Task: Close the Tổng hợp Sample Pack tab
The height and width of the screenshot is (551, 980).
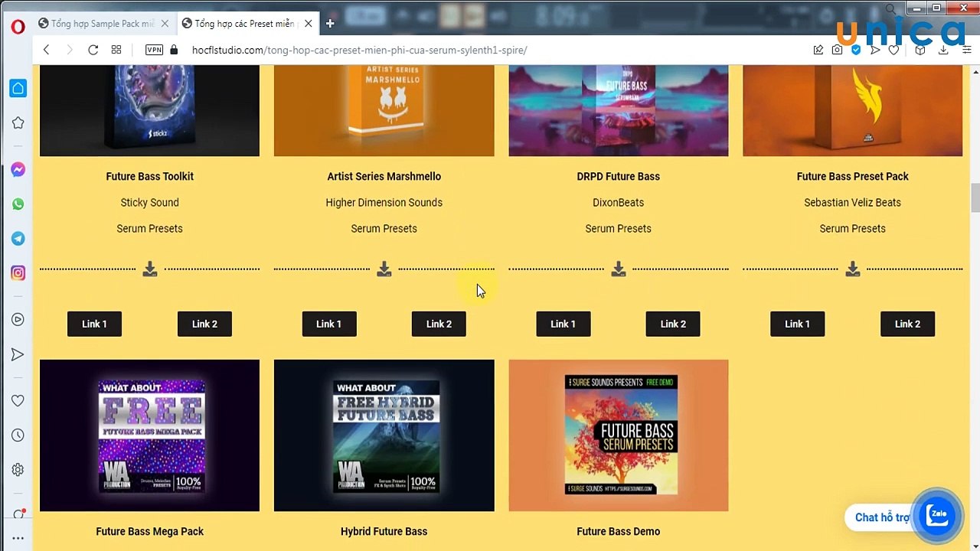Action: point(165,24)
